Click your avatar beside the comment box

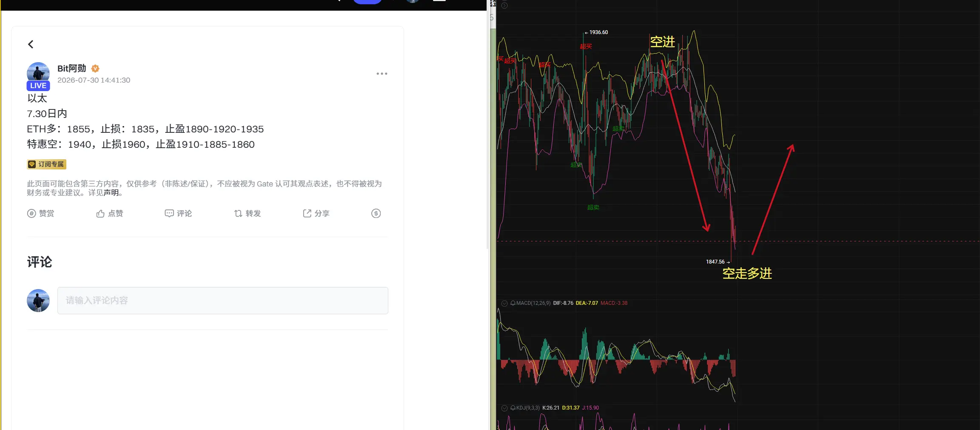coord(38,301)
